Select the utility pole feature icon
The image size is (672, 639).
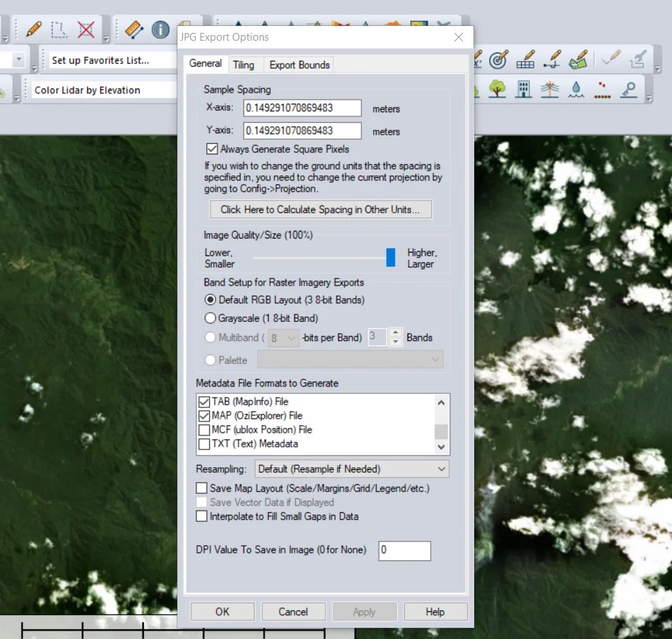(550, 90)
